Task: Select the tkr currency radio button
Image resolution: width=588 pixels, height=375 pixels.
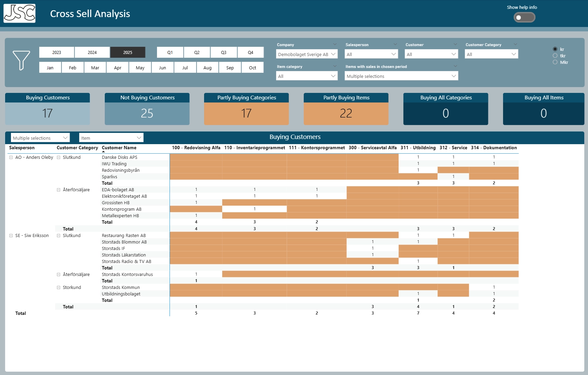Action: point(555,56)
